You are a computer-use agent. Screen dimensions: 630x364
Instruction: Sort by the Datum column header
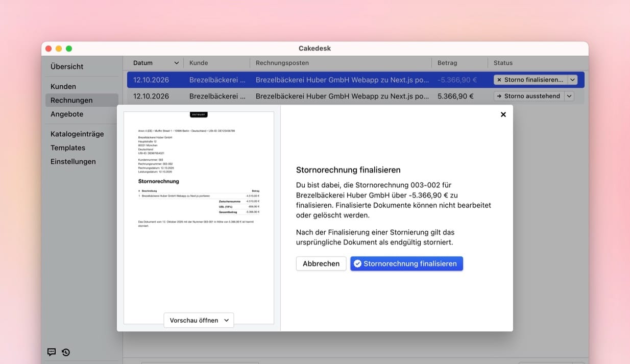click(155, 63)
